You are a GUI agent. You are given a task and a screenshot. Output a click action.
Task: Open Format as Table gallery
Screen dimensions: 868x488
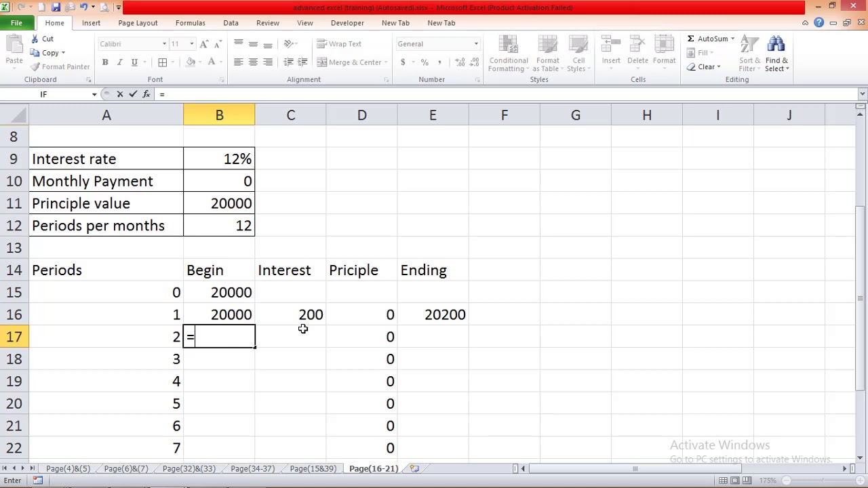click(548, 54)
